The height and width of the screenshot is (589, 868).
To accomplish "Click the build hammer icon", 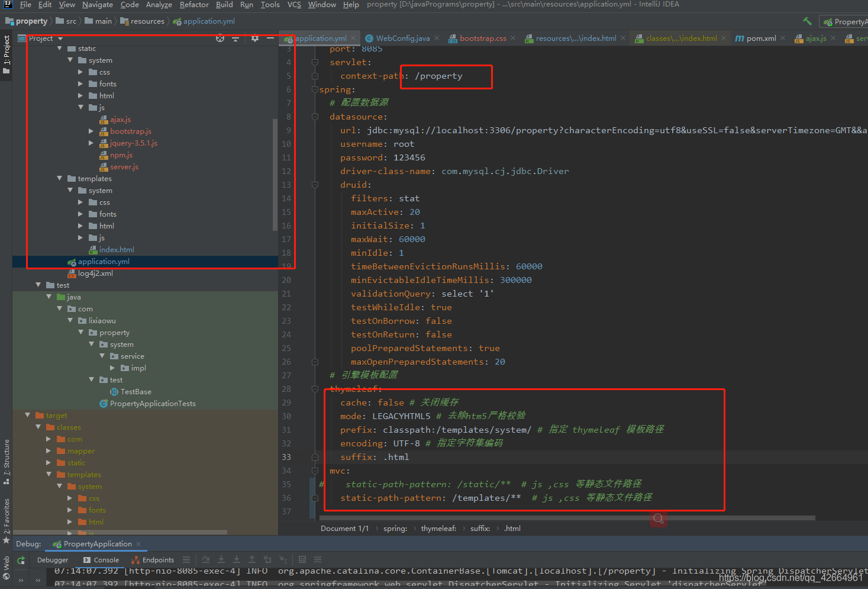I will [x=807, y=21].
